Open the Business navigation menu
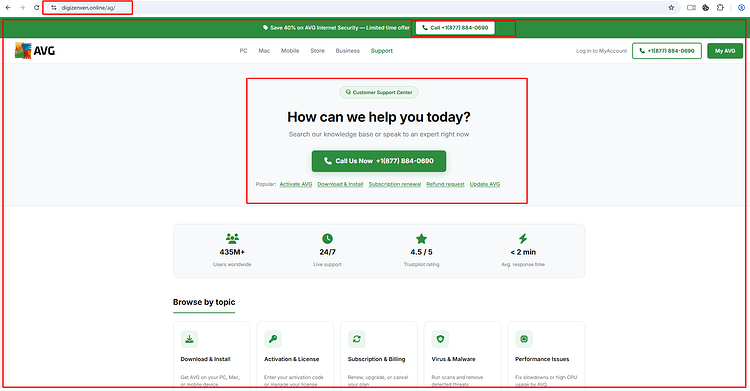Viewport: 750px width, 391px height. (348, 51)
